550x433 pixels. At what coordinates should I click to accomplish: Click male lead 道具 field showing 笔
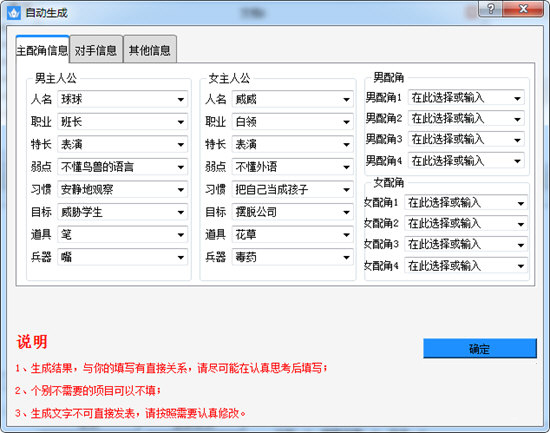point(122,234)
